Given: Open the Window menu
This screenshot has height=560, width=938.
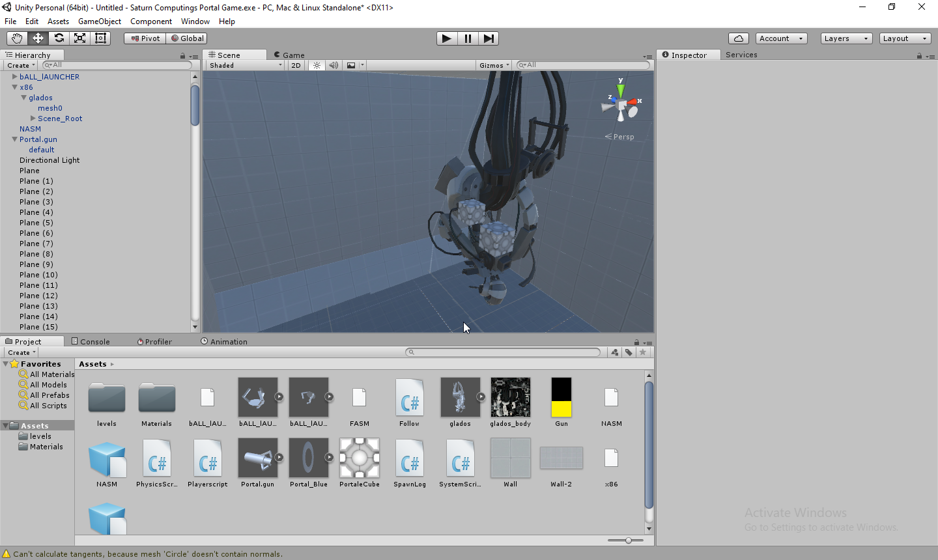Looking at the screenshot, I should [x=195, y=21].
